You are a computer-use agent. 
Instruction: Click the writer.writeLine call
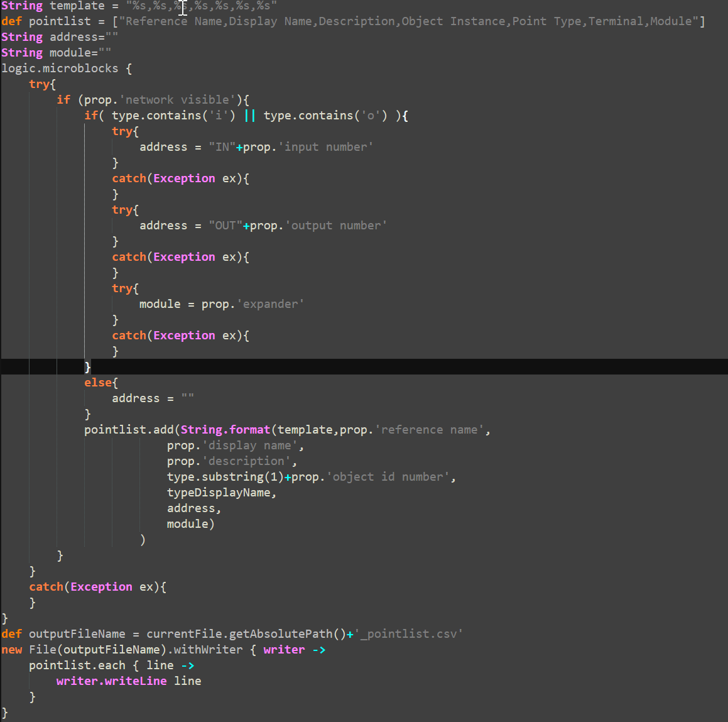point(111,681)
